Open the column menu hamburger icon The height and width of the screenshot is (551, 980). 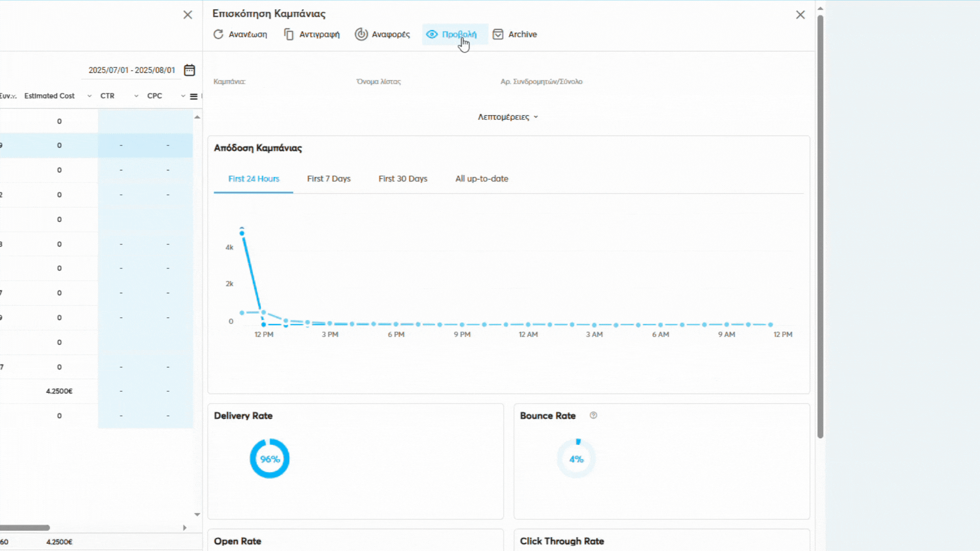pyautogui.click(x=193, y=96)
